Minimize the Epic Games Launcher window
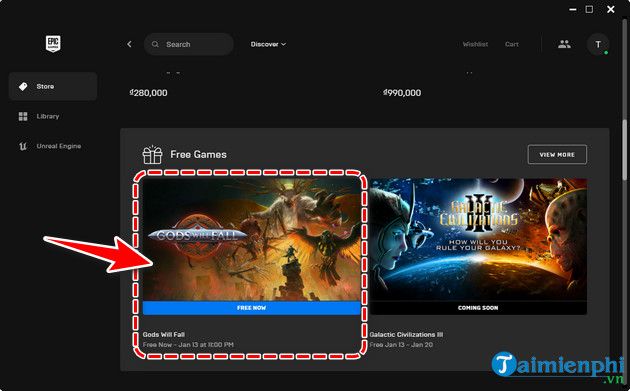The height and width of the screenshot is (391, 630). tap(573, 9)
